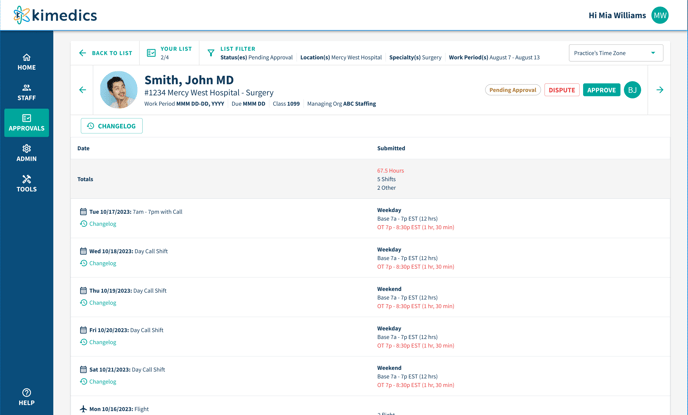688x415 pixels.
Task: Open the Tools section
Action: pyautogui.click(x=26, y=184)
